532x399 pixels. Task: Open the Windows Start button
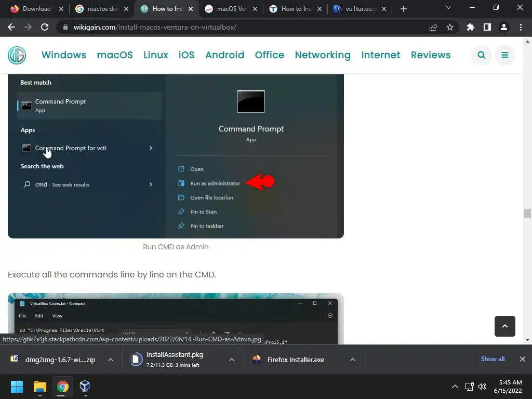[x=17, y=387]
